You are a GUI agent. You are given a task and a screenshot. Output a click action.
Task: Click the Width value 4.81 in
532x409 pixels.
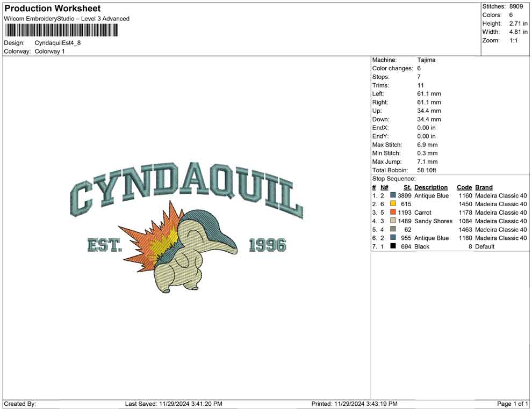519,32
